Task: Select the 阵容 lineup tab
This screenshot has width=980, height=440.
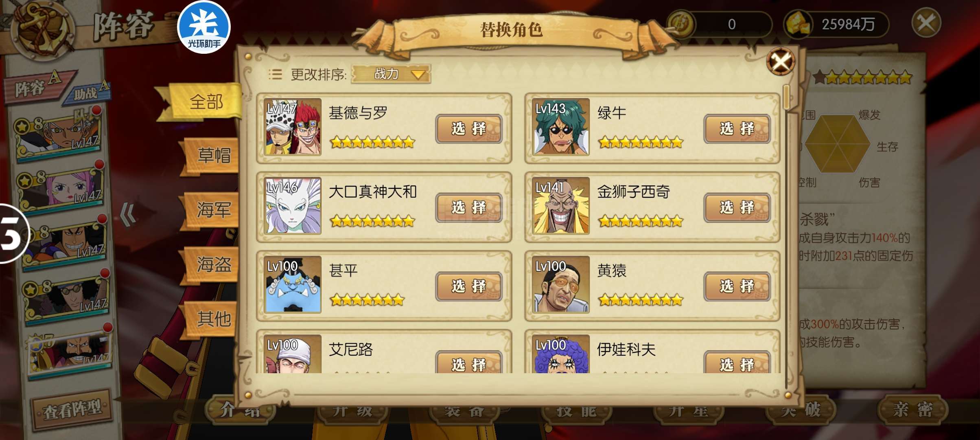Action: (37, 87)
